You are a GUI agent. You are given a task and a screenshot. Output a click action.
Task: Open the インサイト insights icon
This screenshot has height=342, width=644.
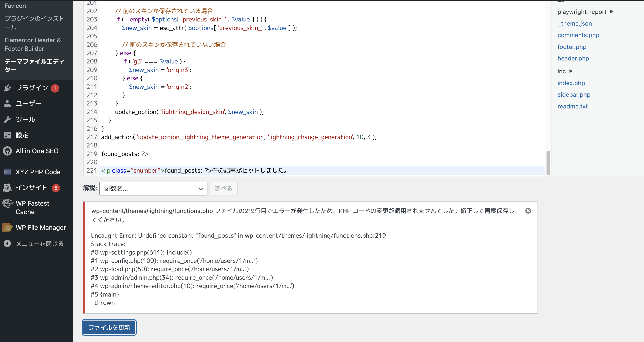[7, 188]
